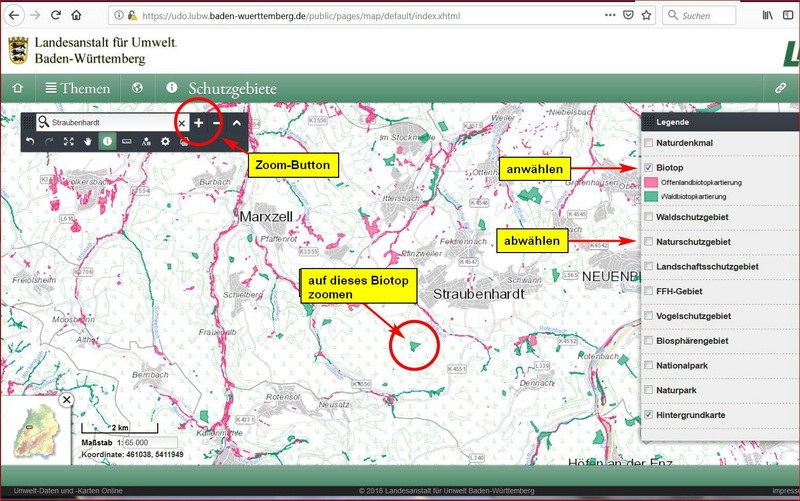800x501 pixels.
Task: Click the share link icon
Action: point(780,88)
